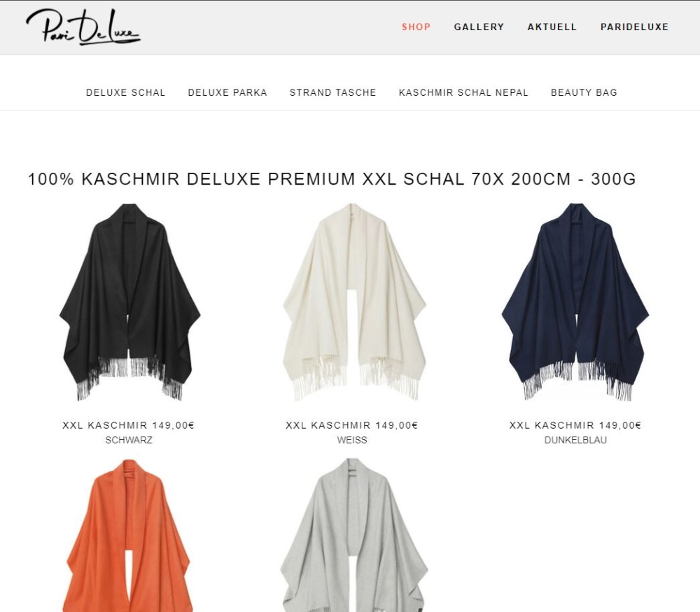The width and height of the screenshot is (700, 612).
Task: View the orange cashmere scarf image
Action: 129,535
